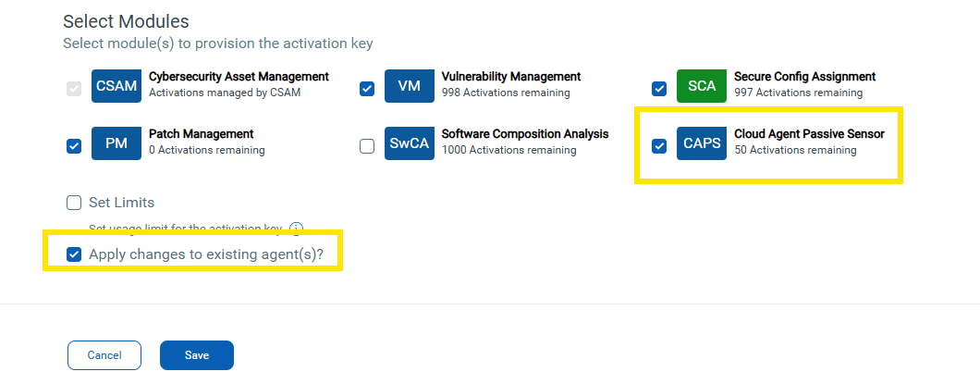The width and height of the screenshot is (980, 384).
Task: Click the blue CSAM module badge
Action: (116, 86)
